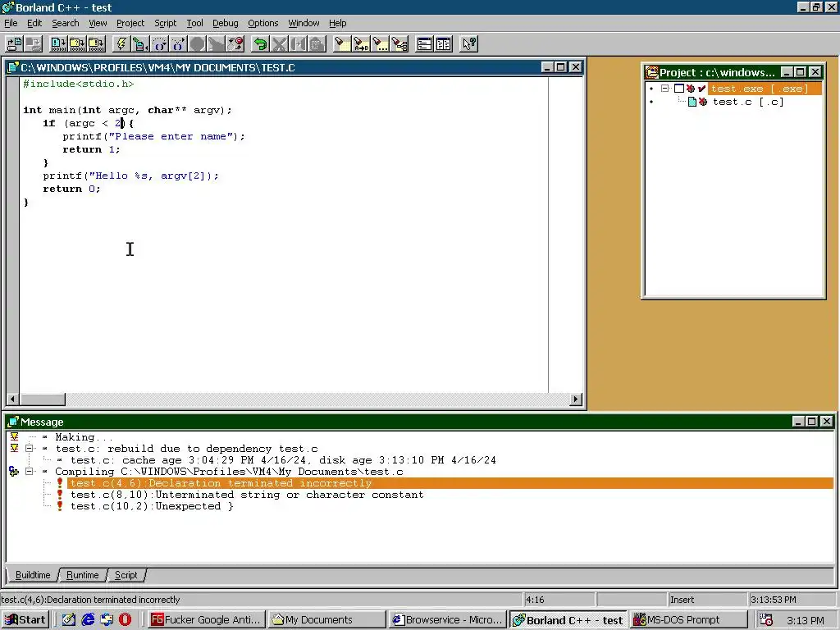This screenshot has height=630, width=840.
Task: Click the flashlight Find toolbar icon
Action: click(x=342, y=44)
